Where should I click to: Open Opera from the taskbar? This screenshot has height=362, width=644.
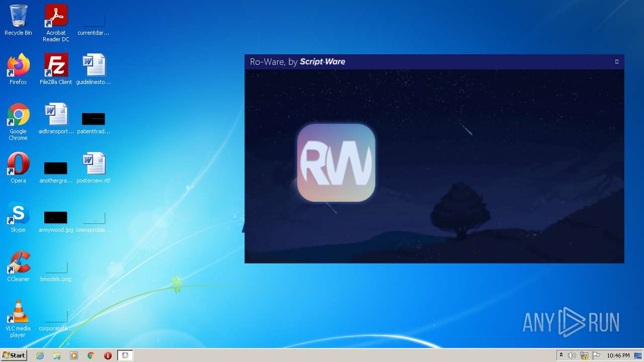coord(108,355)
